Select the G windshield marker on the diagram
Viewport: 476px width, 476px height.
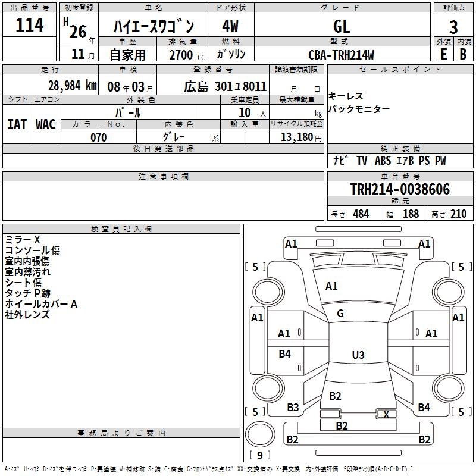coord(340,314)
